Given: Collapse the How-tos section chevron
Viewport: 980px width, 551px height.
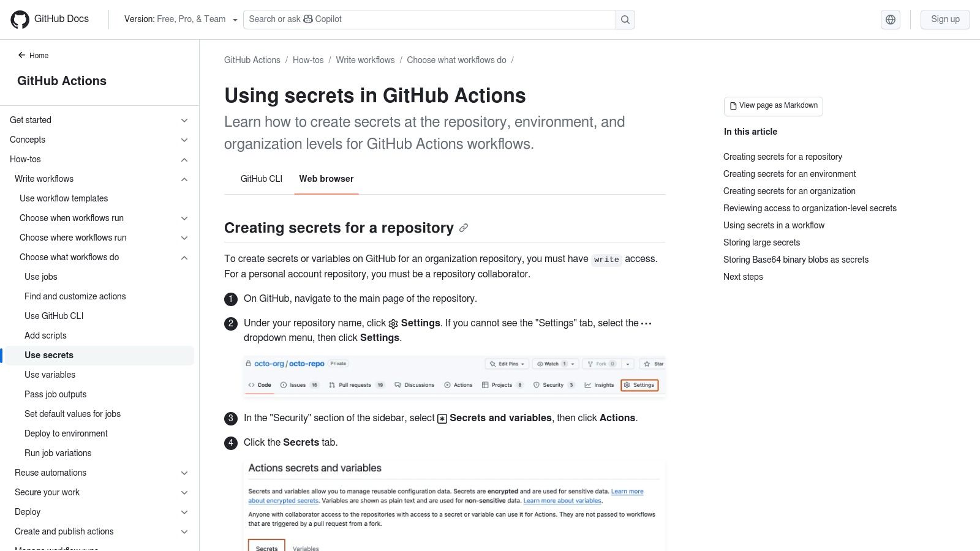Looking at the screenshot, I should click(x=184, y=160).
